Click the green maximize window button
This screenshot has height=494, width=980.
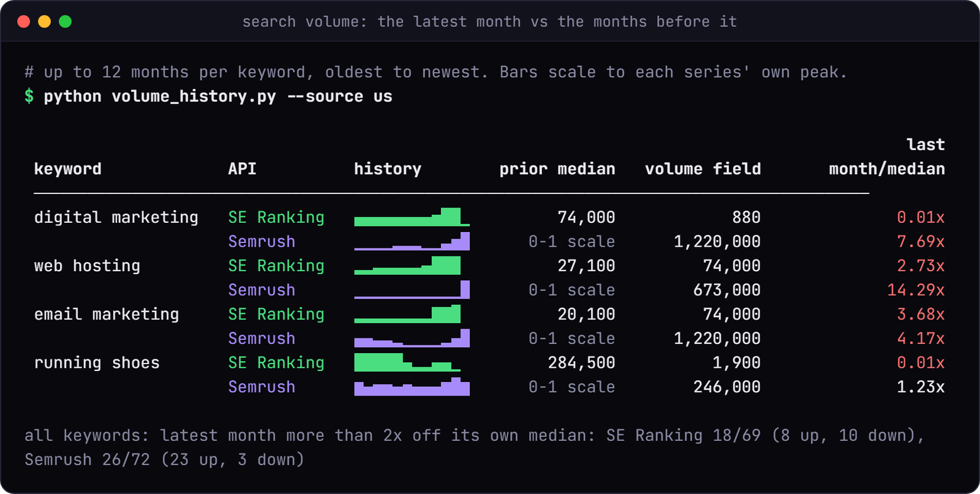[66, 22]
